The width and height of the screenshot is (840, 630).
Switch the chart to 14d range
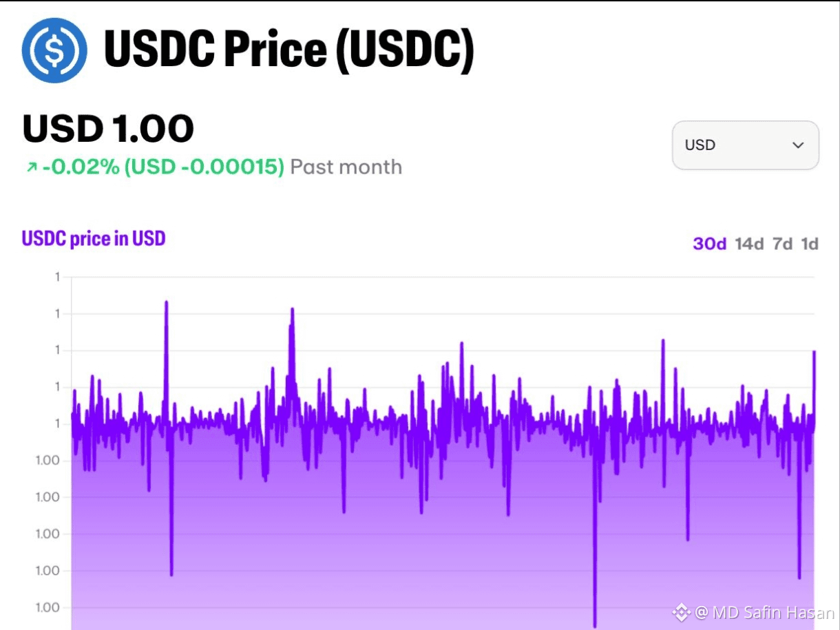coord(749,244)
